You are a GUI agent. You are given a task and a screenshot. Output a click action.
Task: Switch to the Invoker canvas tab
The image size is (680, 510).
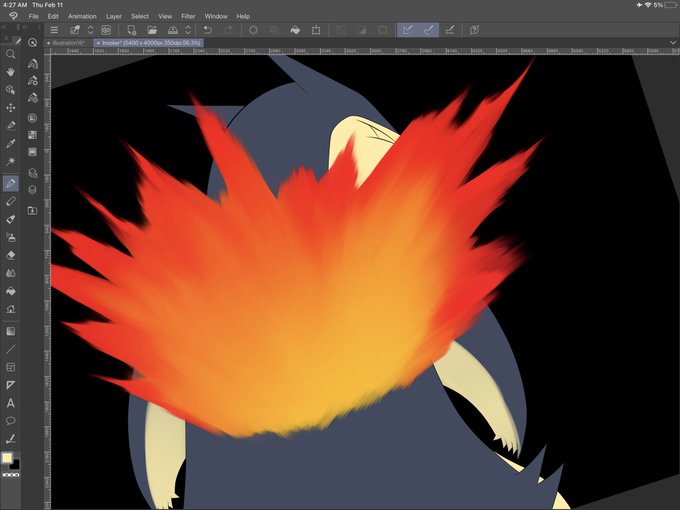pyautogui.click(x=148, y=43)
